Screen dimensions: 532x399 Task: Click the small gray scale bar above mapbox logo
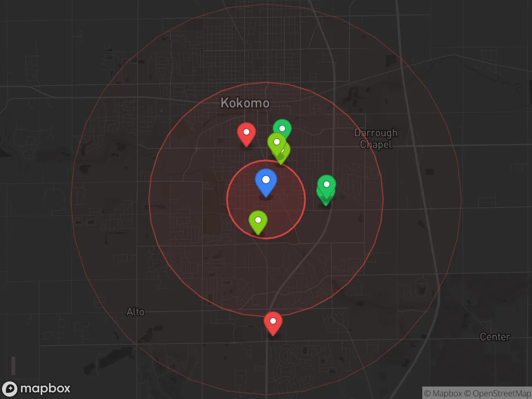click(x=13, y=366)
